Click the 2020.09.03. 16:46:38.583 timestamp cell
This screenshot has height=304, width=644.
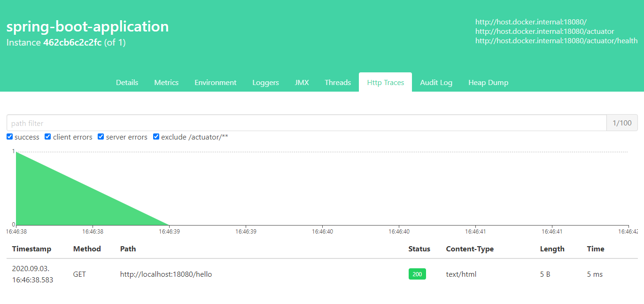(33, 274)
